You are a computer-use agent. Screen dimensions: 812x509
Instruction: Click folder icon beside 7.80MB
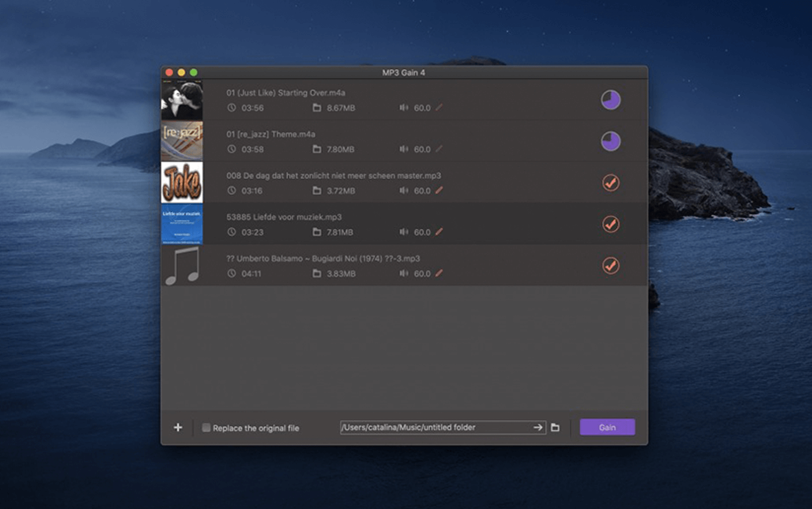point(317,149)
